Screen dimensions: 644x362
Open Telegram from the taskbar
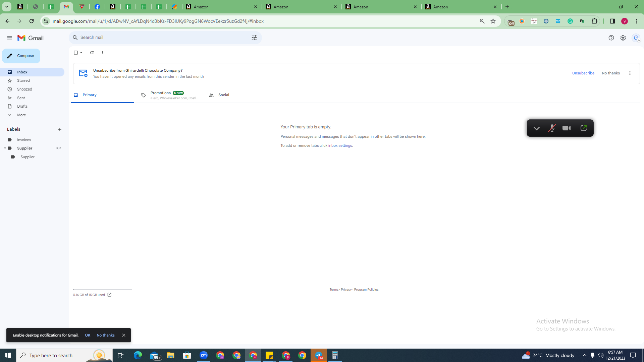tap(319, 355)
